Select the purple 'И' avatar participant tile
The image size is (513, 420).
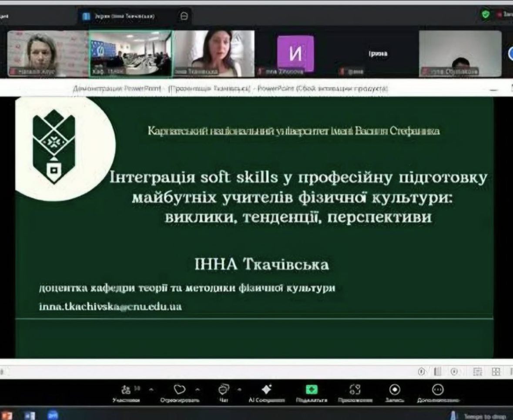295,53
